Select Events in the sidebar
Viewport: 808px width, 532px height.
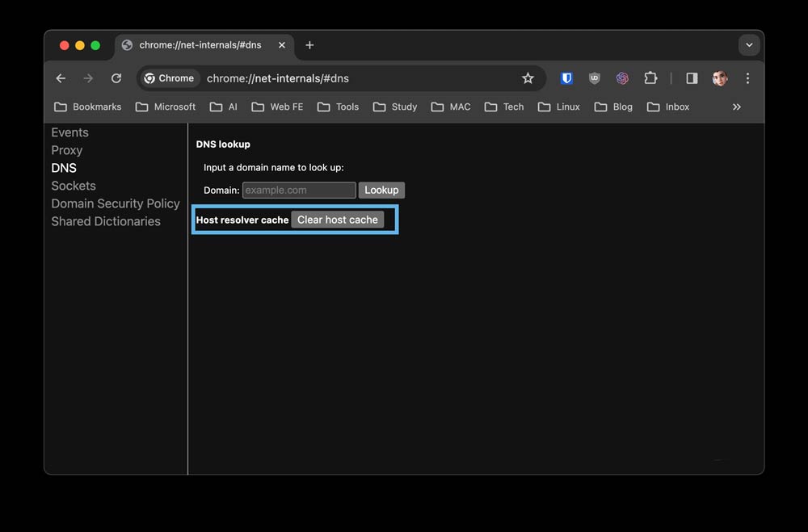click(70, 132)
